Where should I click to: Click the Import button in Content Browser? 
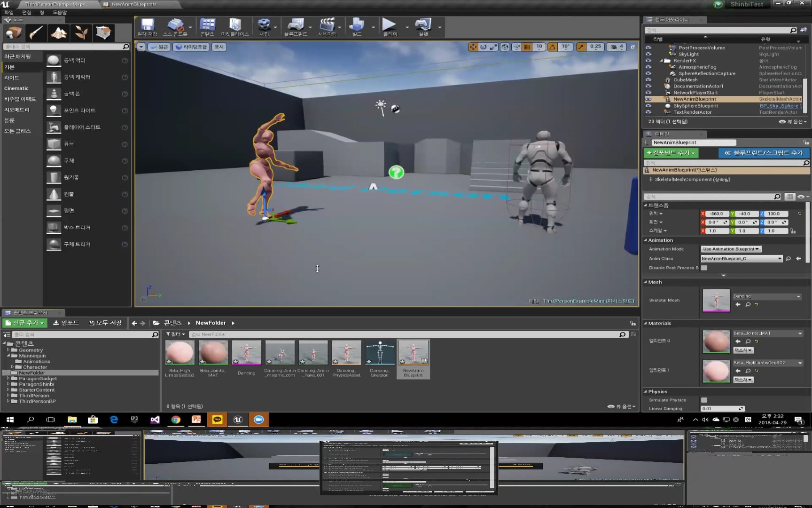point(66,323)
